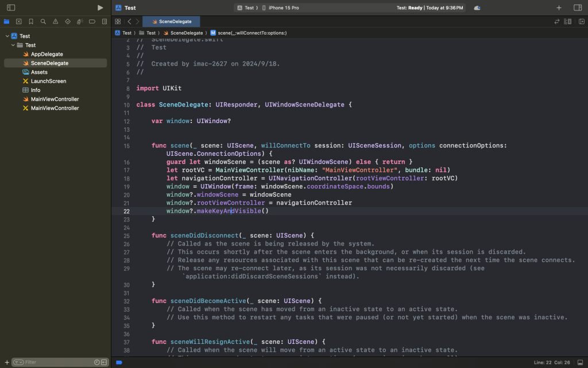Select the SceneDelegate editor tab

[171, 21]
